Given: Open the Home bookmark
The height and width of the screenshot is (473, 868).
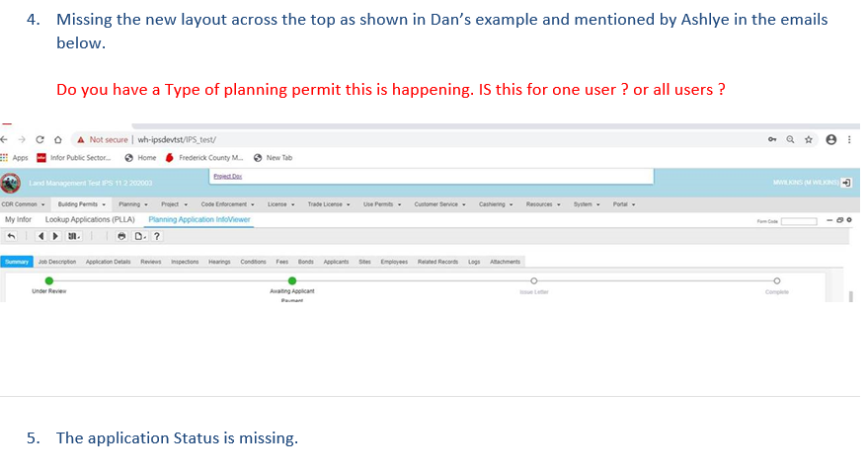Looking at the screenshot, I should pyautogui.click(x=140, y=158).
